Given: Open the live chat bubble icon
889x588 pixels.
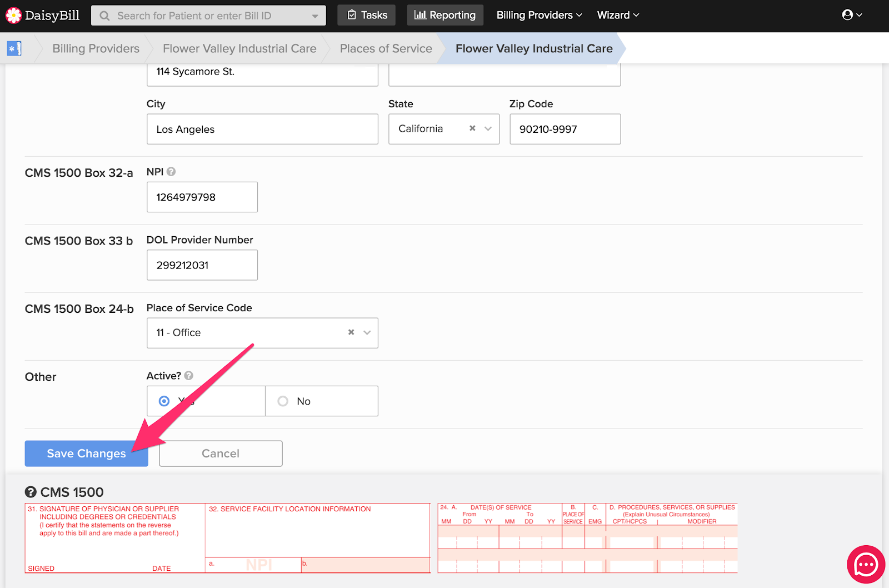Looking at the screenshot, I should click(866, 565).
